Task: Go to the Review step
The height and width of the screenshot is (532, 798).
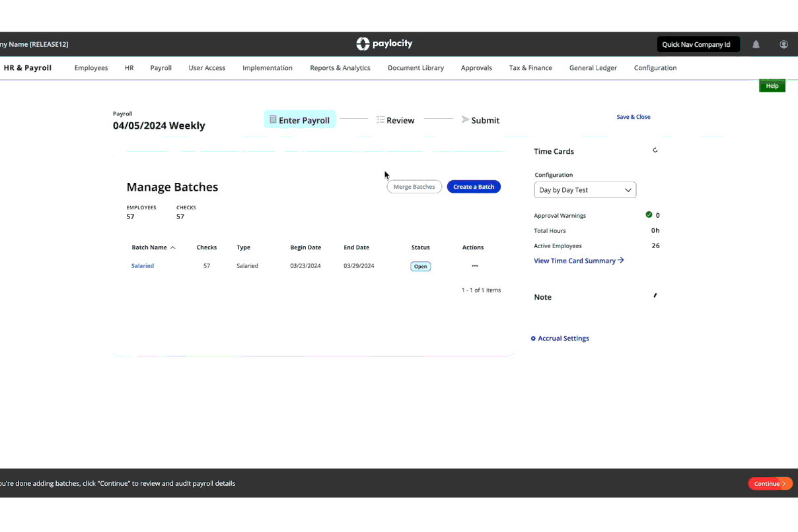Action: [x=396, y=120]
